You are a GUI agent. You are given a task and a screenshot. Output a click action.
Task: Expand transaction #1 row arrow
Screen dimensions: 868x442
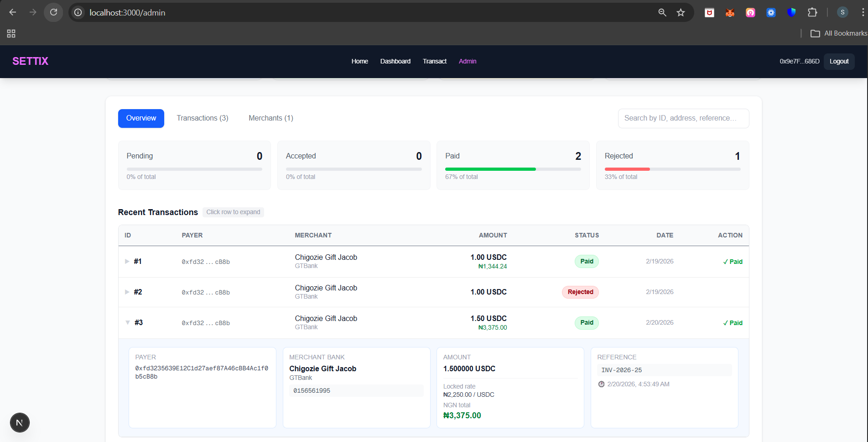127,261
